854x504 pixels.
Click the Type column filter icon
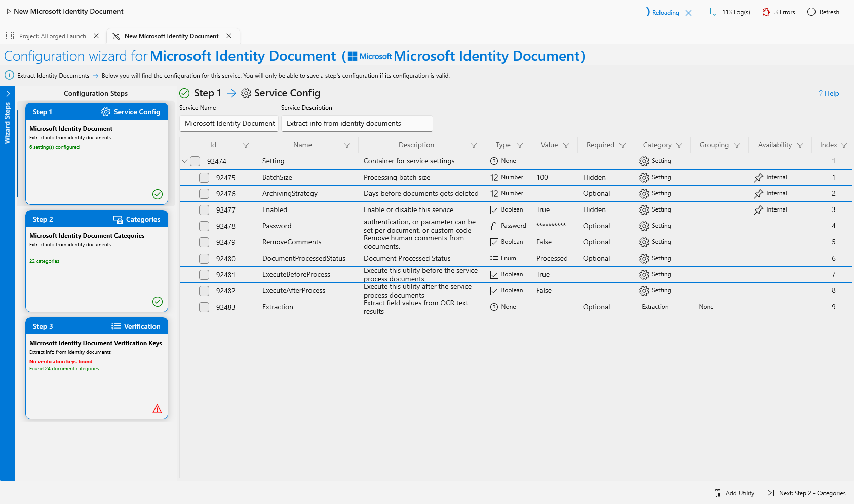point(520,145)
